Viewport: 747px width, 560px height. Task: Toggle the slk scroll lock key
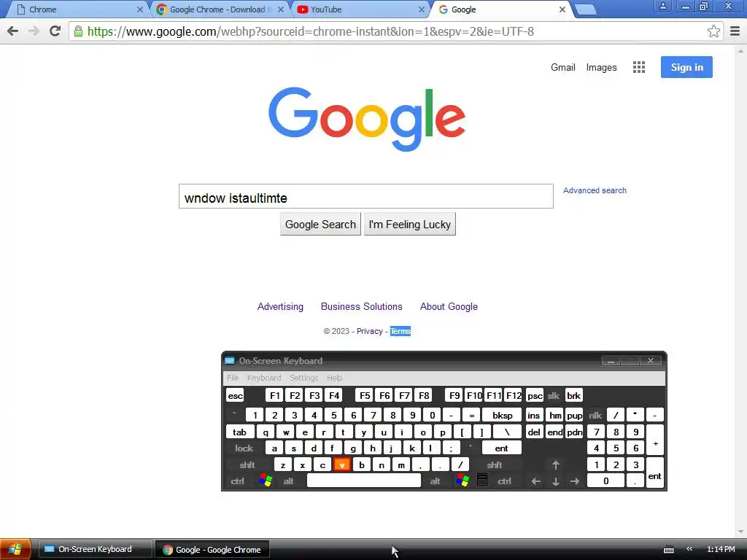tap(554, 396)
